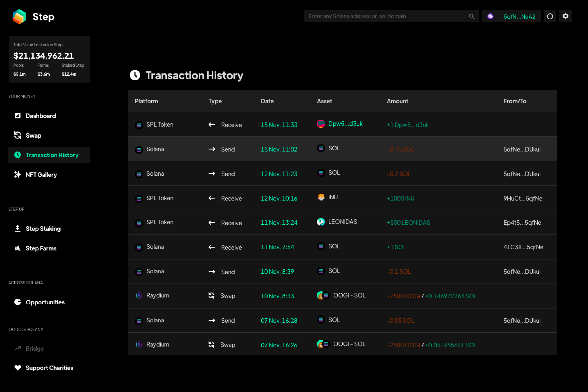Screen dimensions: 588x392
Task: Go to Step Staking
Action: [x=43, y=229]
